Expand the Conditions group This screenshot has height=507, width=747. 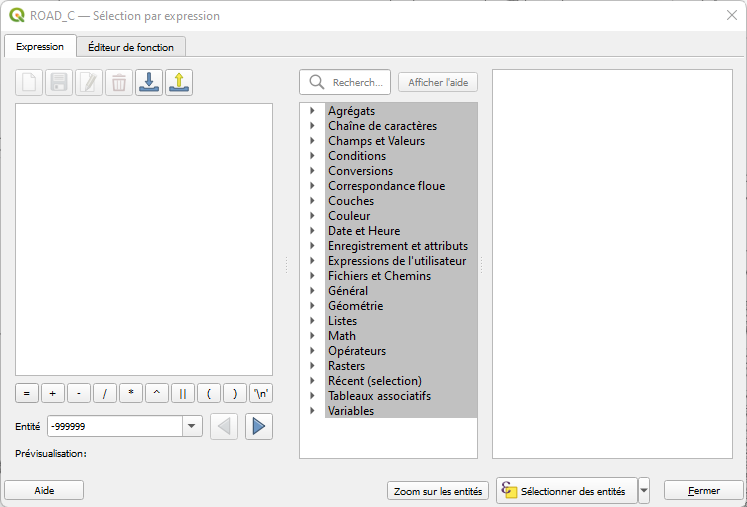click(312, 155)
